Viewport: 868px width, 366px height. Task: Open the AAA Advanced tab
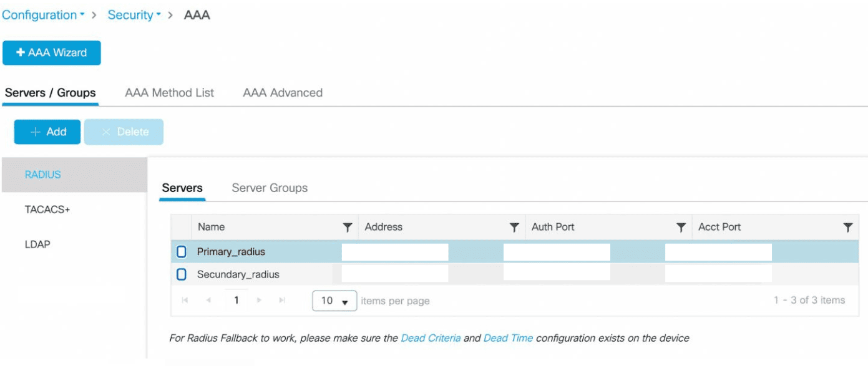click(x=283, y=93)
